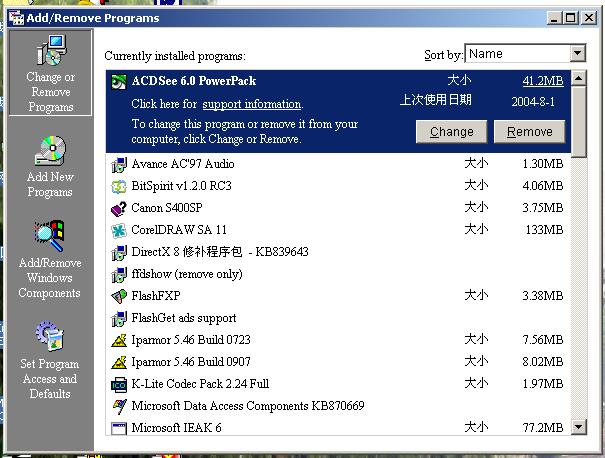The image size is (605, 458).
Task: Select Iparmor 5.46 Build 0723 entry
Action: click(x=338, y=340)
